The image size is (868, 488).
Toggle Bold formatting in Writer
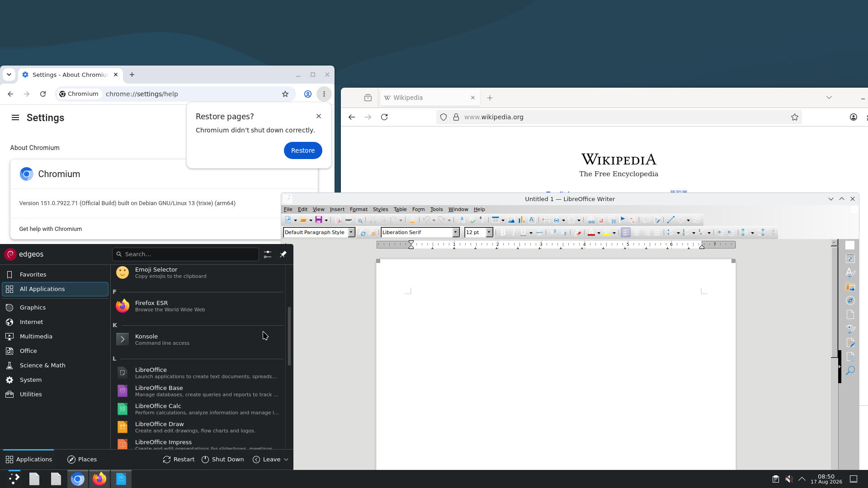click(x=503, y=233)
